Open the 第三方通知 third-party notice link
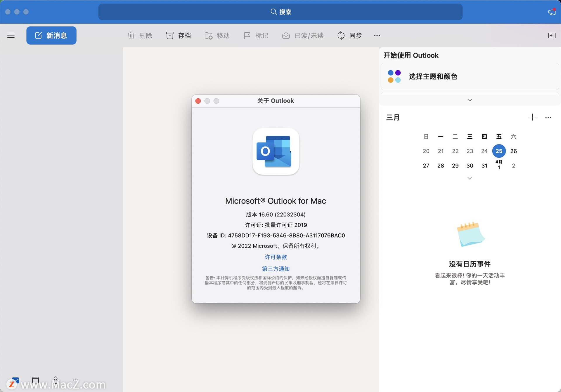561x392 pixels. (276, 269)
